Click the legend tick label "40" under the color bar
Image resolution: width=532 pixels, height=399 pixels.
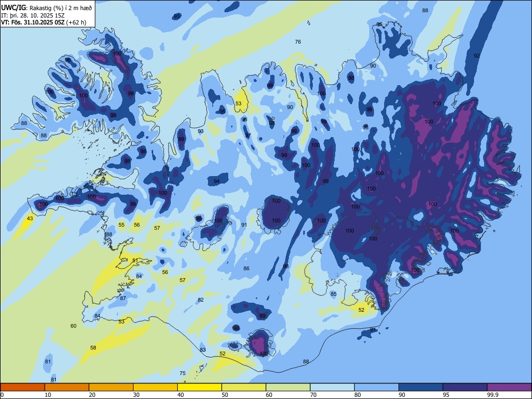click(180, 395)
